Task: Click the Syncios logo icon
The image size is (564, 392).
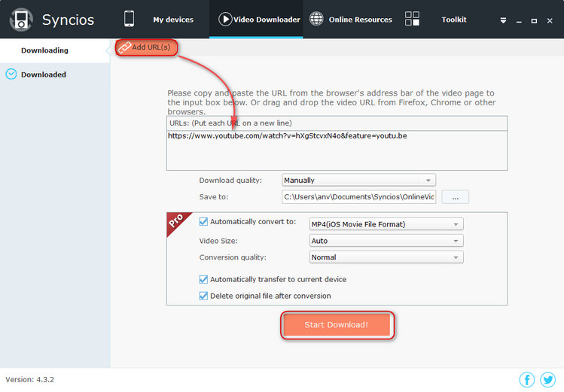Action: [21, 20]
